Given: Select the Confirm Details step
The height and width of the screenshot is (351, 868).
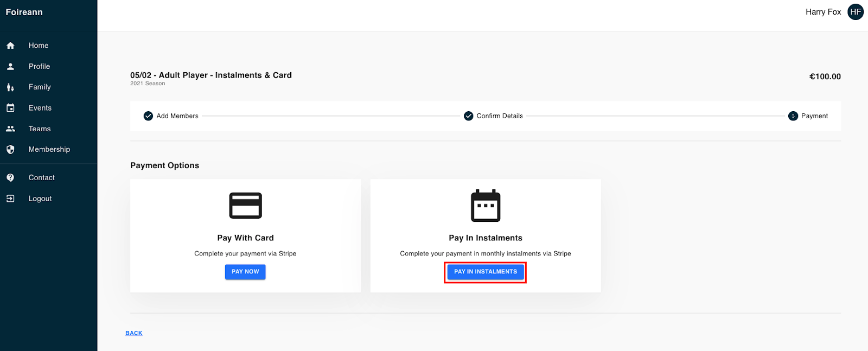Looking at the screenshot, I should click(493, 116).
